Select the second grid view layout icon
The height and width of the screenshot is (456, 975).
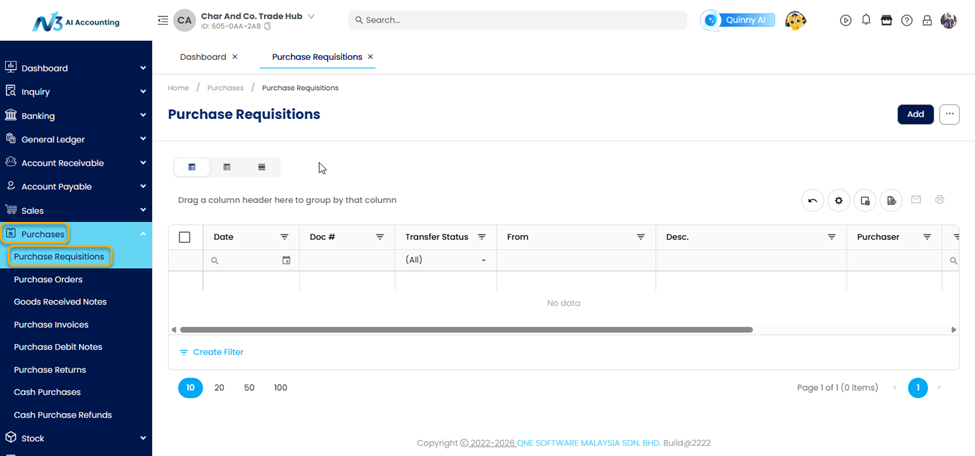[227, 167]
